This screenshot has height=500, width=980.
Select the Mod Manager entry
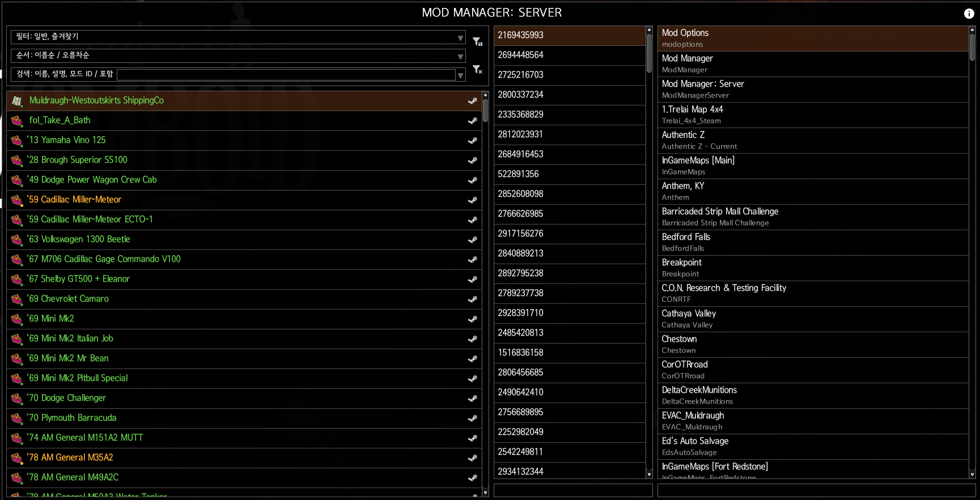point(813,64)
